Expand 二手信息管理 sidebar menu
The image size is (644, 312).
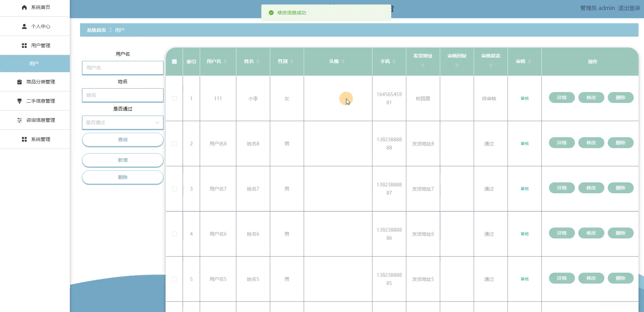click(x=35, y=101)
